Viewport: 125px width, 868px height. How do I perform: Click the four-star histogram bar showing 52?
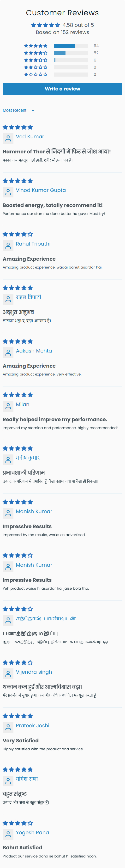click(71, 53)
